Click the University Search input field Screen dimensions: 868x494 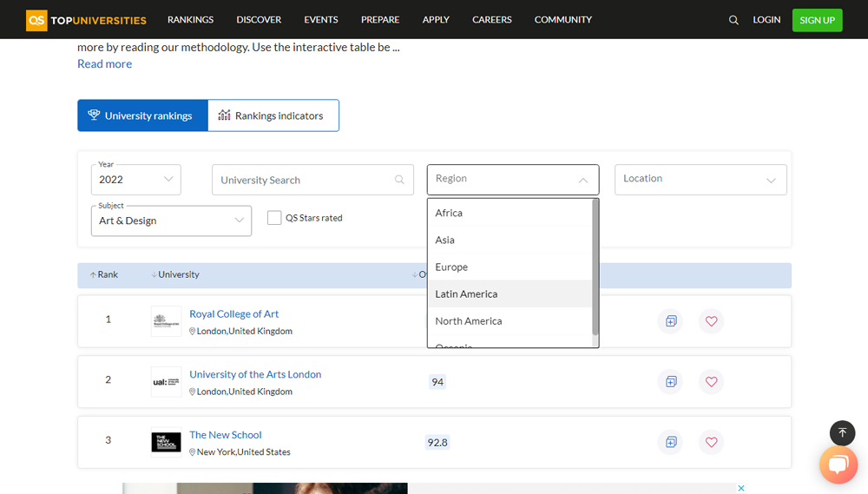312,180
